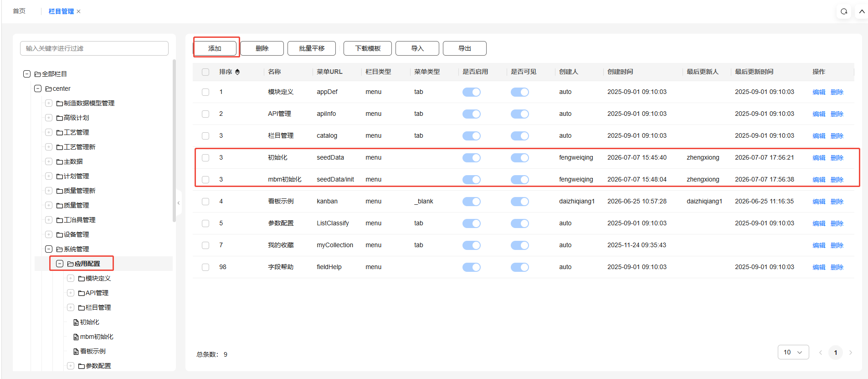This screenshot has height=379, width=868.
Task: Close the 栏目管理 tab
Action: pos(78,11)
